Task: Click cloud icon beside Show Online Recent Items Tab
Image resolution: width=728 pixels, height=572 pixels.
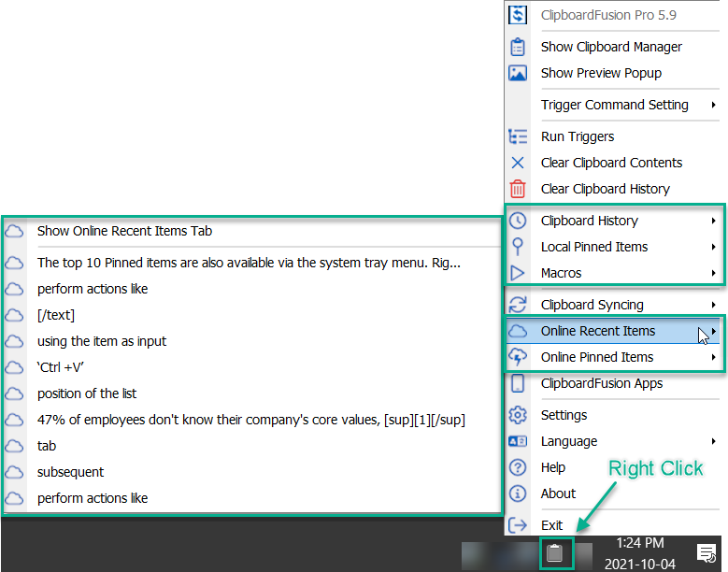Action: (14, 231)
